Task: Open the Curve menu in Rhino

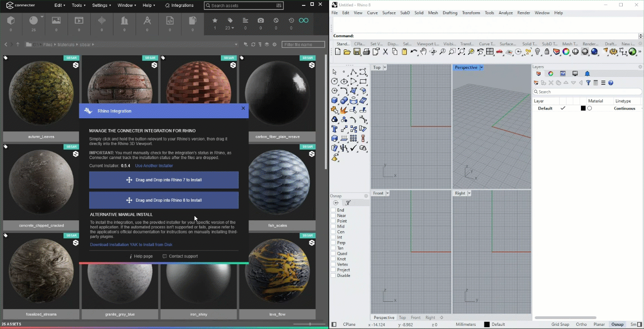Action: 372,13
